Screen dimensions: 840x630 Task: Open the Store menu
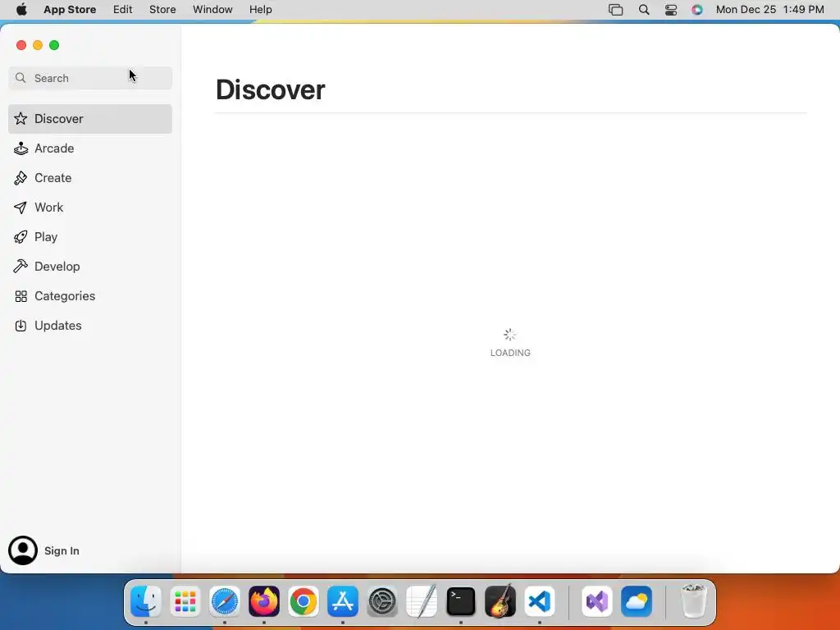pyautogui.click(x=162, y=10)
